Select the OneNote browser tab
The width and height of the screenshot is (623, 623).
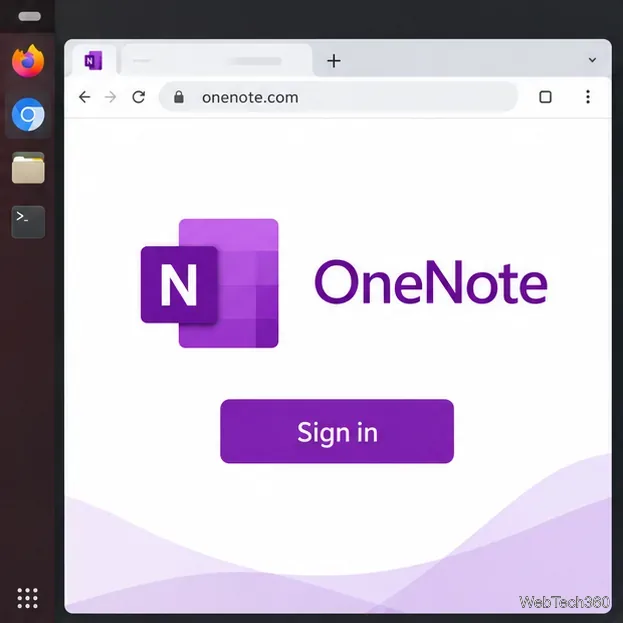pos(94,61)
